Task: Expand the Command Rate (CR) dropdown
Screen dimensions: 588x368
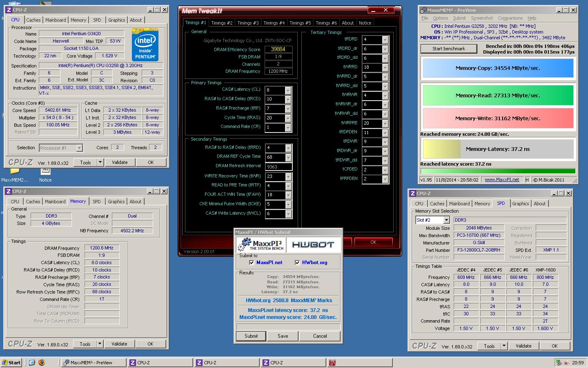Action: coord(288,128)
